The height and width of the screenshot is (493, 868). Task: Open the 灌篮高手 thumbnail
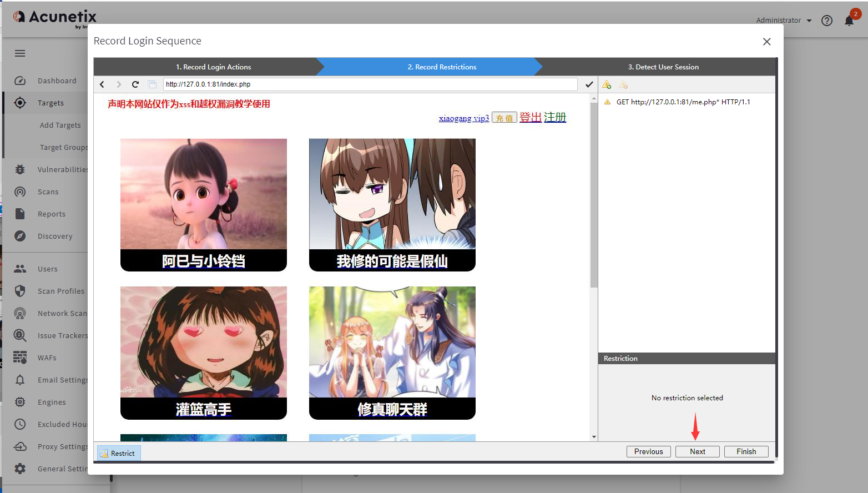pyautogui.click(x=204, y=353)
